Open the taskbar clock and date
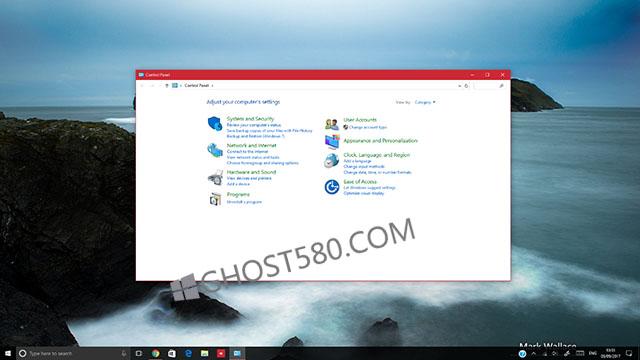Screen dimensions: 640x360 click(x=610, y=353)
